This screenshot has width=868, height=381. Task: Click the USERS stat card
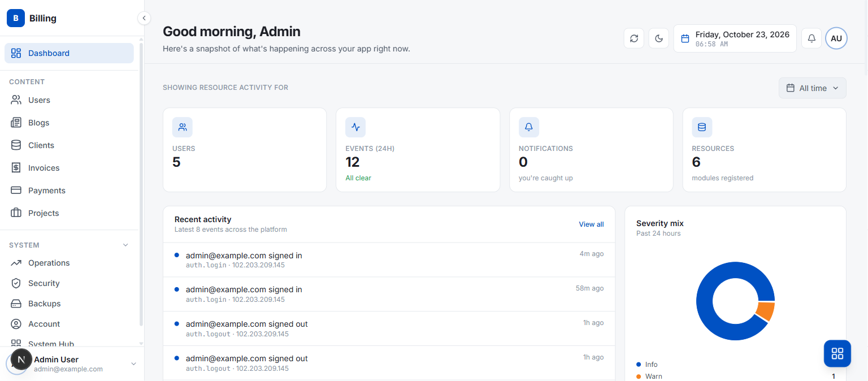(245, 150)
